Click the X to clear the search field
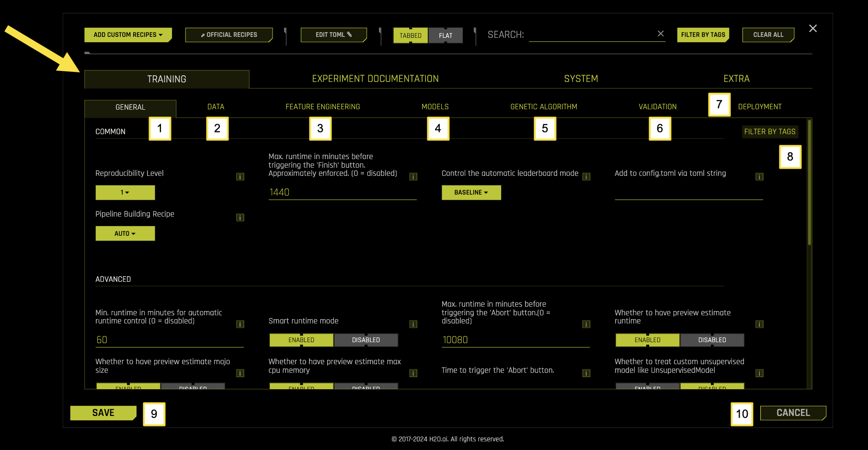The height and width of the screenshot is (450, 868). click(661, 34)
